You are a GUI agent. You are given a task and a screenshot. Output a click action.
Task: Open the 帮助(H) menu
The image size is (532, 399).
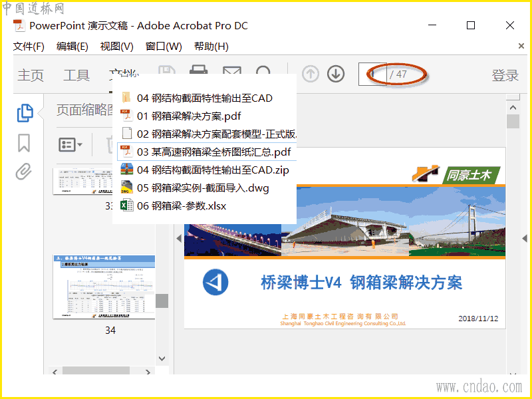pyautogui.click(x=211, y=47)
